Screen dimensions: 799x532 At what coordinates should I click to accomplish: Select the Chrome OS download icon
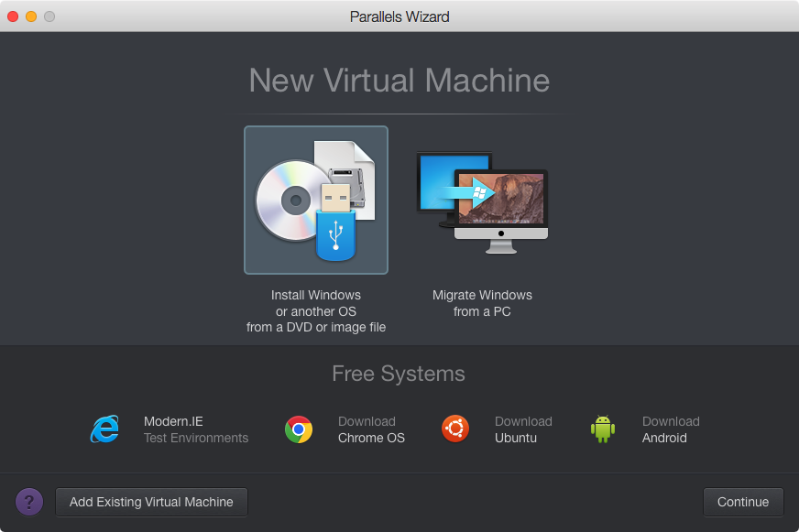click(298, 429)
